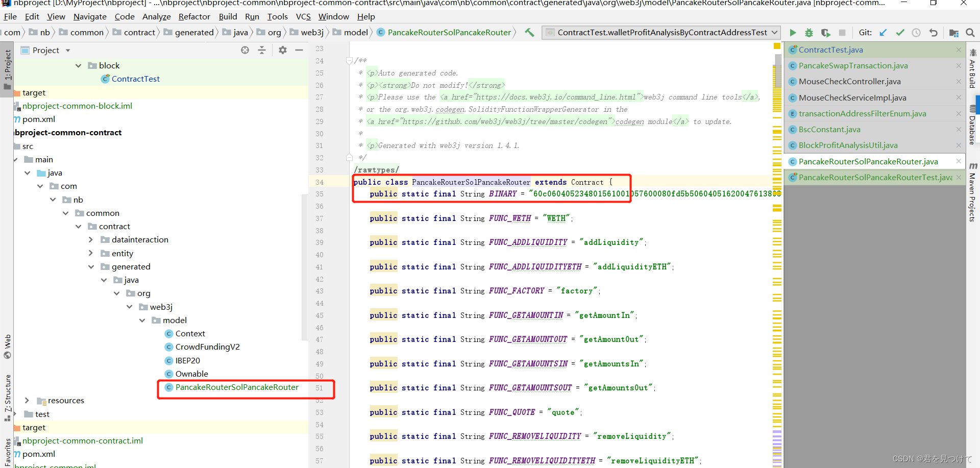Viewport: 980px width, 468px height.
Task: Run tests with Coverage icon
Action: coord(826,32)
